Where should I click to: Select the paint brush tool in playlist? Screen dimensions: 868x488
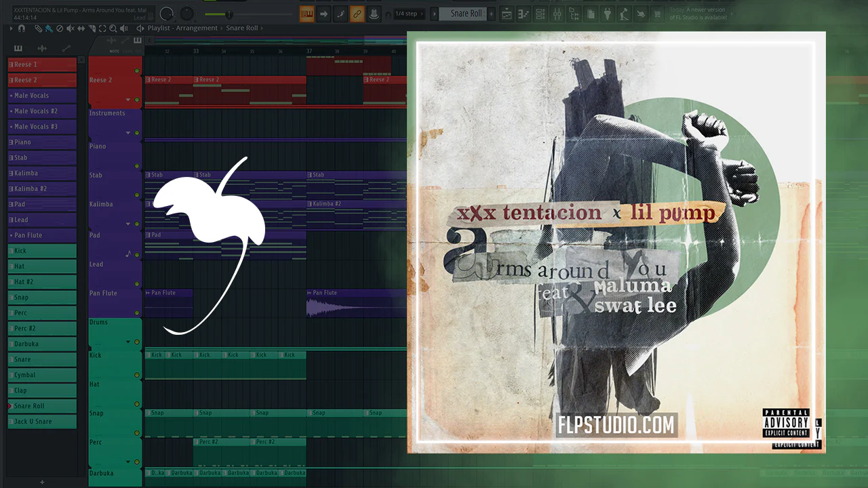point(49,28)
